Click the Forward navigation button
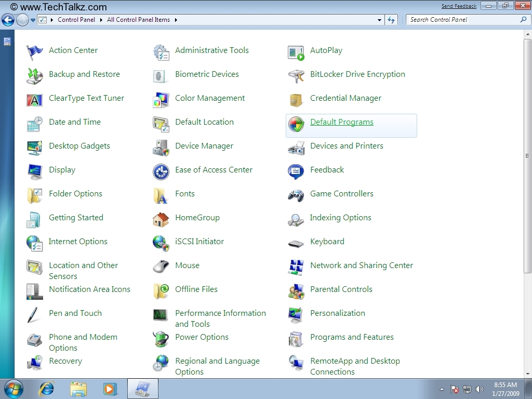532x399 pixels. pos(22,20)
